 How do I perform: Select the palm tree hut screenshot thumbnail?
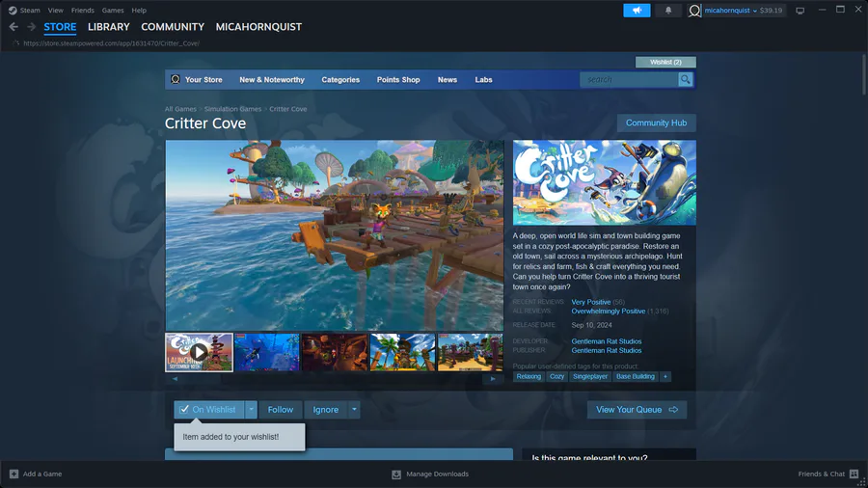coord(402,352)
